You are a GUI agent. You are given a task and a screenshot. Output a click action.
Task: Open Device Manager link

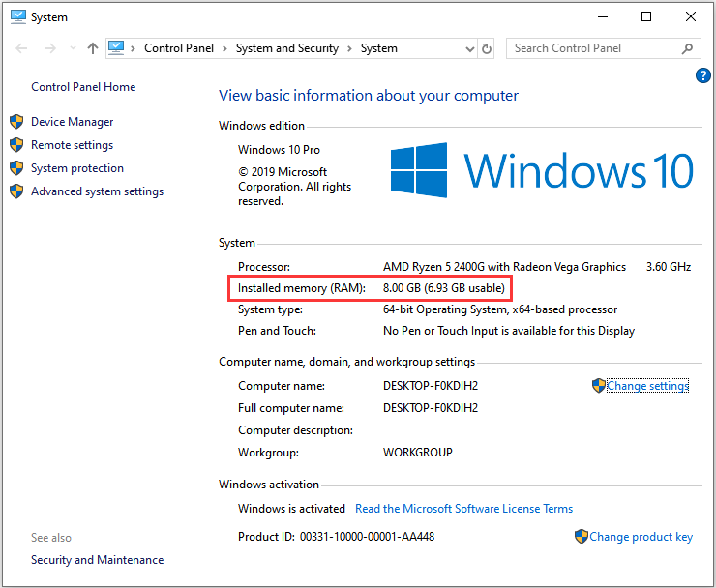(73, 122)
